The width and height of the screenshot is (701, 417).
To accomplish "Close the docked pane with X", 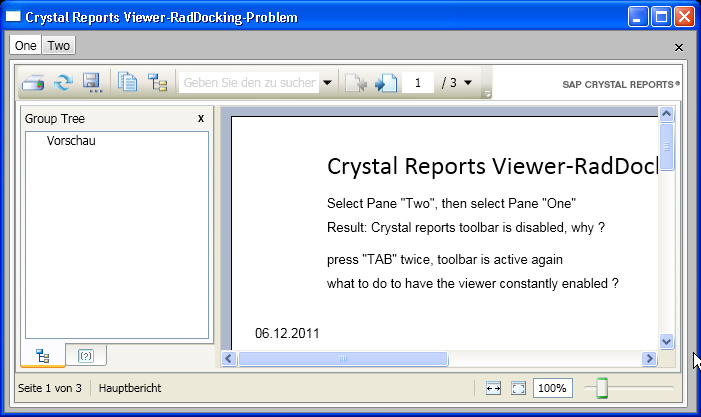I will click(679, 47).
